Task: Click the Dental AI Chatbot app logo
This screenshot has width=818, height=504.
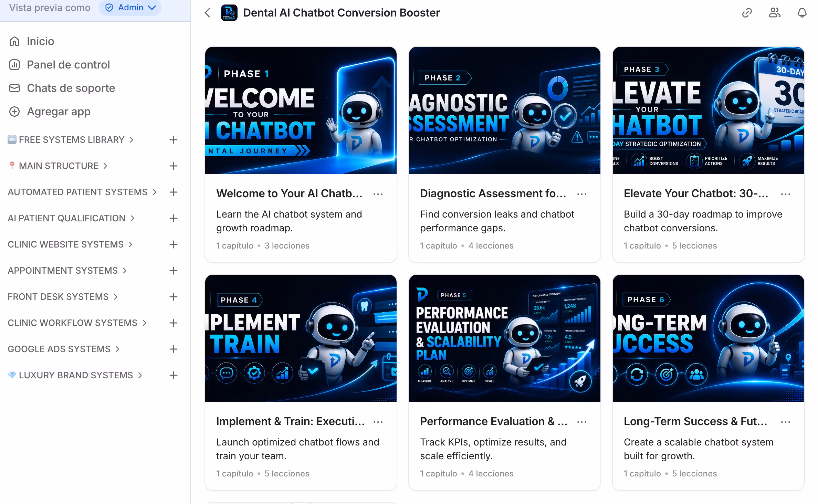Action: (x=229, y=13)
